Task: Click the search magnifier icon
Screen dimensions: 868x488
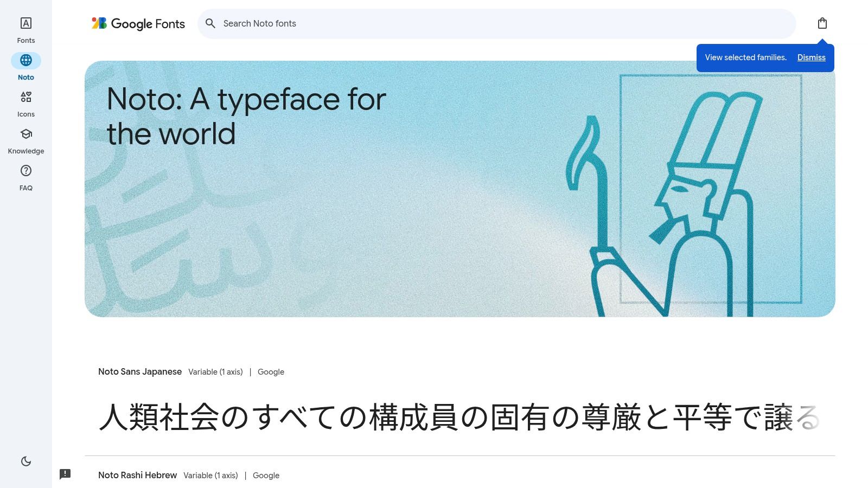Action: (210, 23)
